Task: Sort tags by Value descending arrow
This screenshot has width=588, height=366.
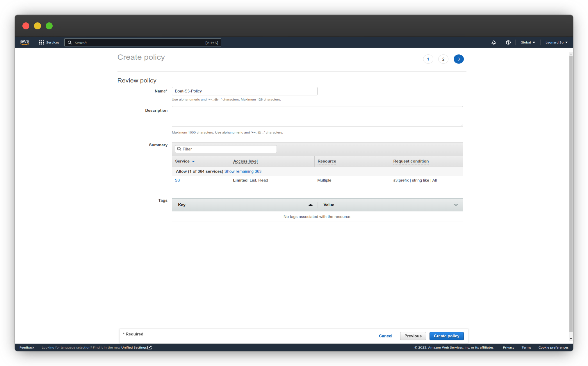Action: pyautogui.click(x=456, y=205)
